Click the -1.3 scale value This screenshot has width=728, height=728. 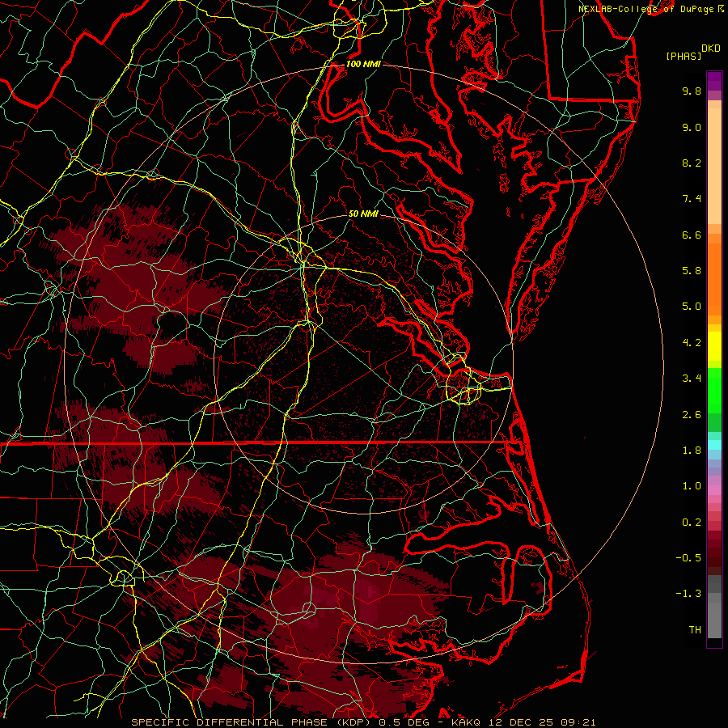click(x=688, y=594)
